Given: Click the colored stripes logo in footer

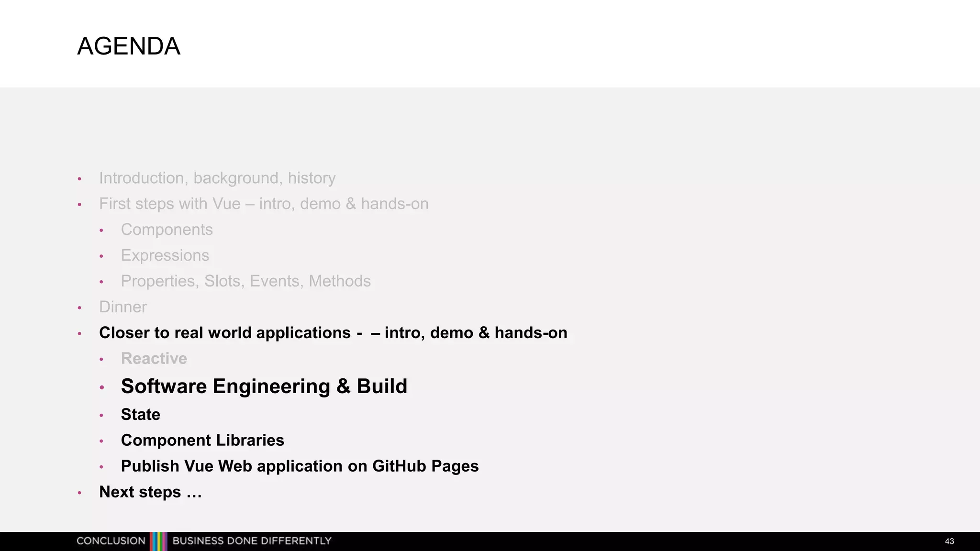Looking at the screenshot, I should pos(158,541).
